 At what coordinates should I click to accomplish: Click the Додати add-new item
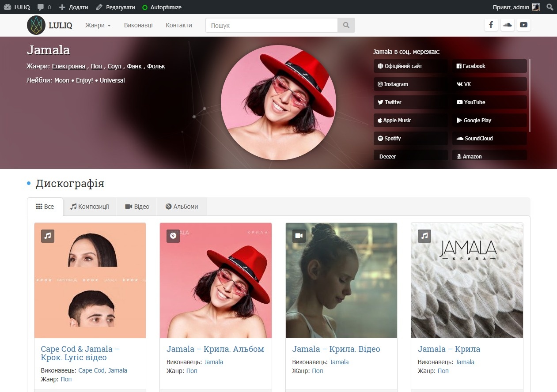(x=73, y=7)
